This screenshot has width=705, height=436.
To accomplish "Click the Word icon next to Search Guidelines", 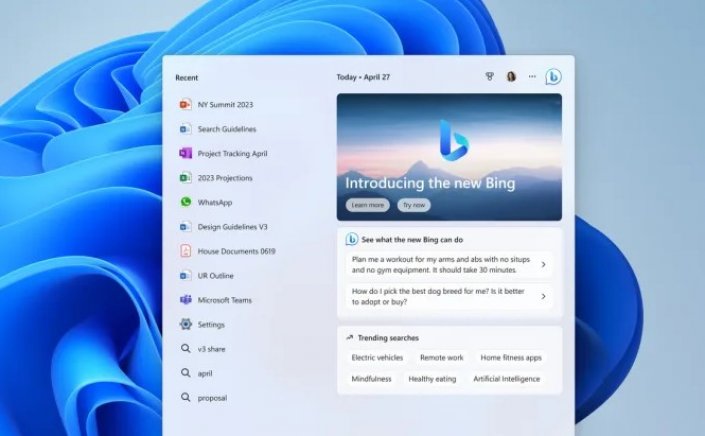I will pos(185,129).
